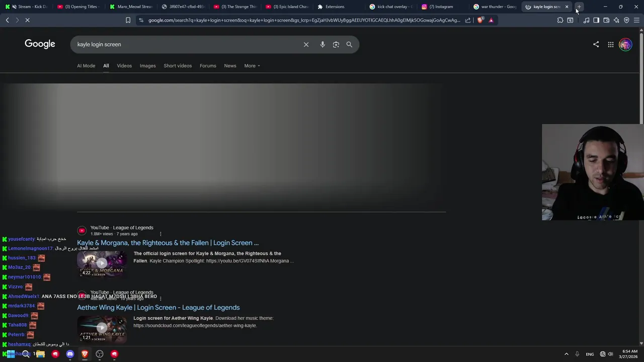Show hidden system tray icons chevron
The width and height of the screenshot is (644, 362).
pos(566,354)
